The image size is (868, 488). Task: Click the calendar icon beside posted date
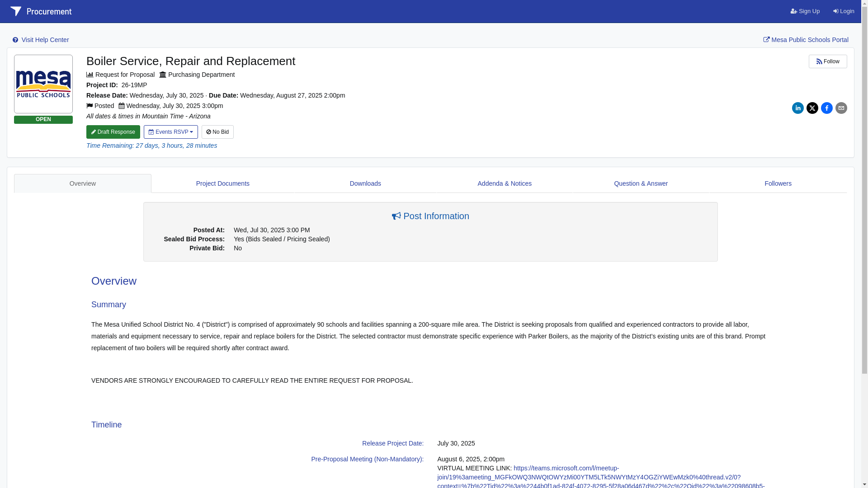point(122,106)
